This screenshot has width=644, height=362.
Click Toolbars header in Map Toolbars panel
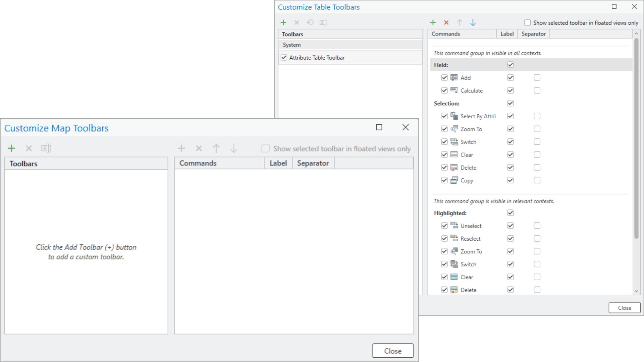click(86, 164)
